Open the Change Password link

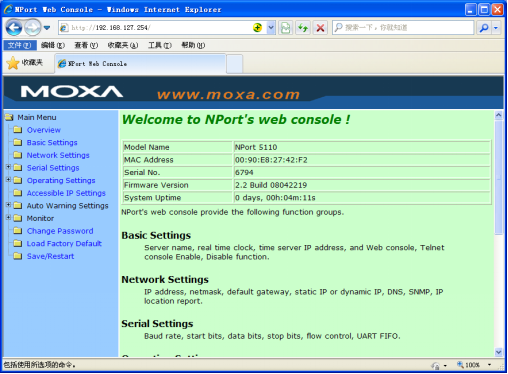pos(60,231)
